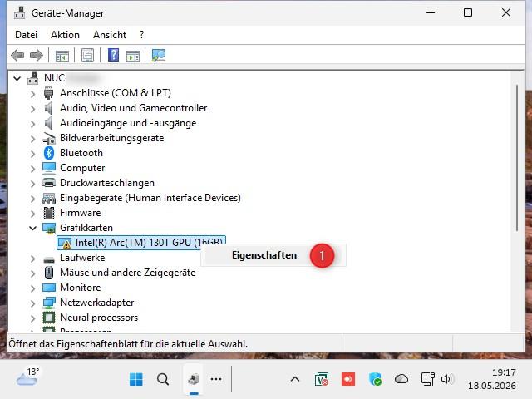
Task: Open the Ansicht menu
Action: (110, 35)
